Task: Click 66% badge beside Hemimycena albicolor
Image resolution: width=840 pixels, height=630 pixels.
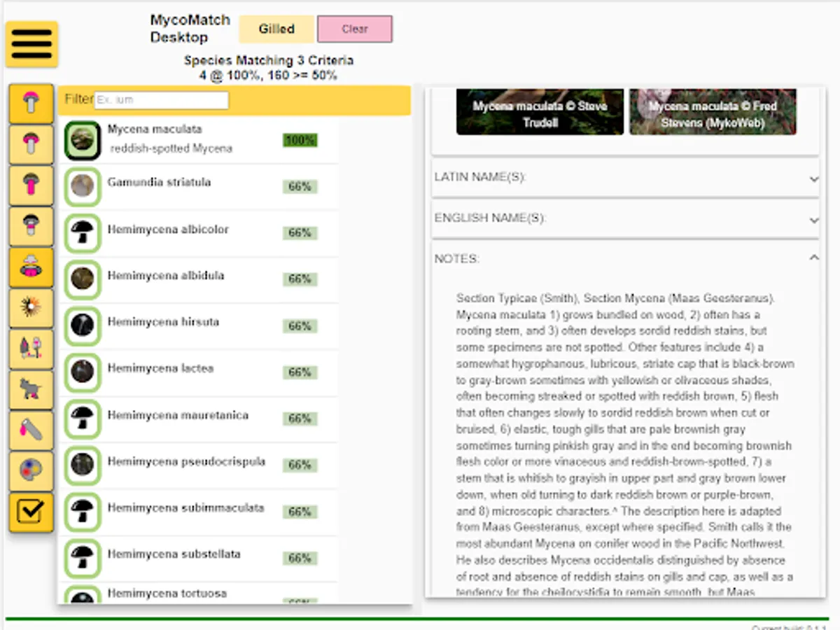Action: click(x=300, y=233)
